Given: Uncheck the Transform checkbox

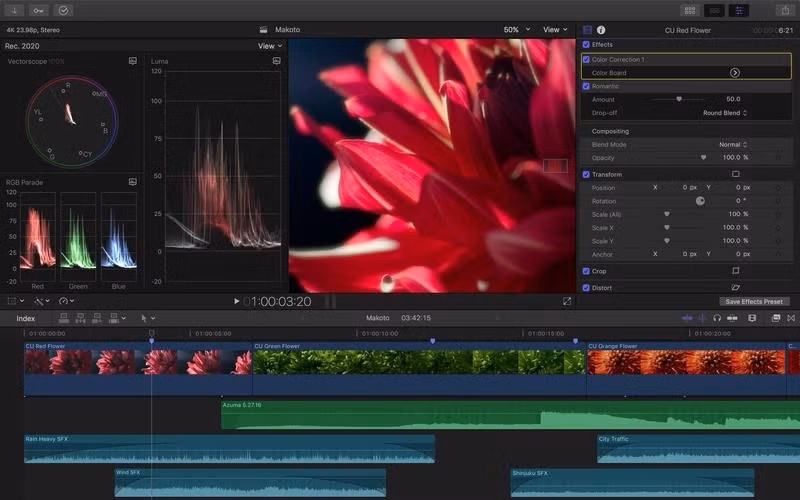Looking at the screenshot, I should [x=586, y=174].
